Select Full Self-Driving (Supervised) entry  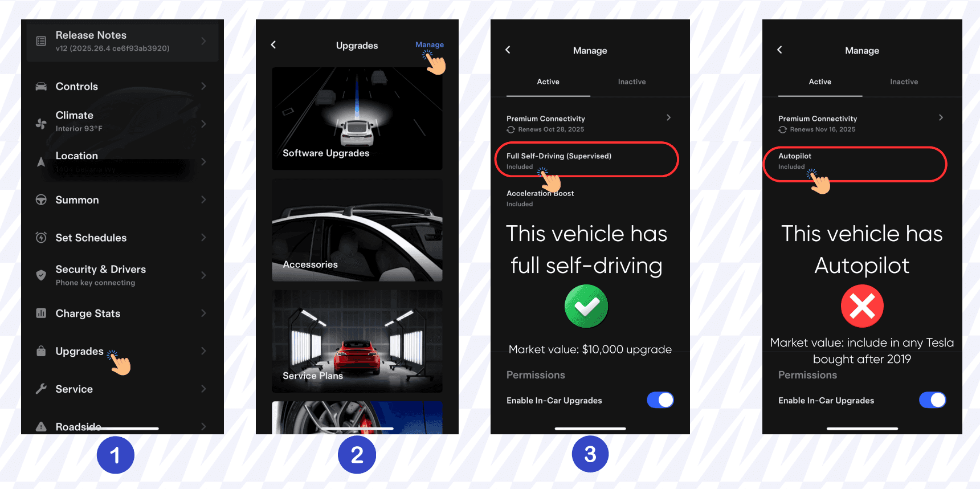(587, 160)
